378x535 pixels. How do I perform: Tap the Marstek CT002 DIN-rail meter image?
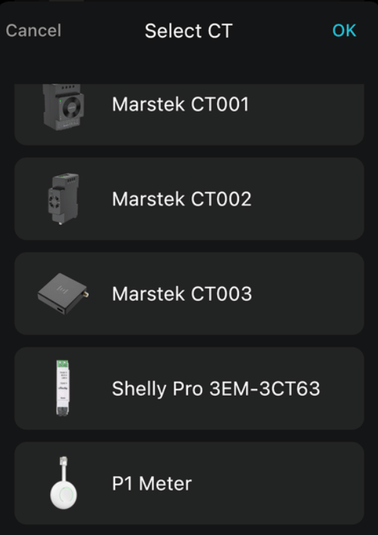coord(63,199)
